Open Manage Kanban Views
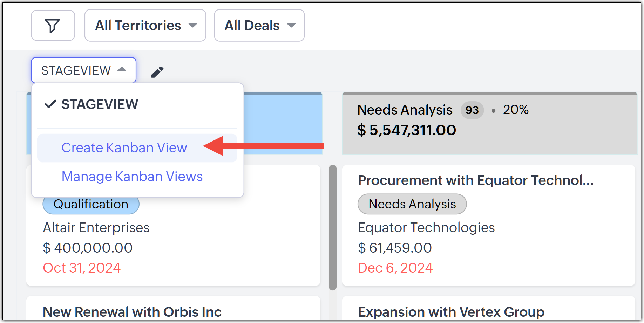 132,177
